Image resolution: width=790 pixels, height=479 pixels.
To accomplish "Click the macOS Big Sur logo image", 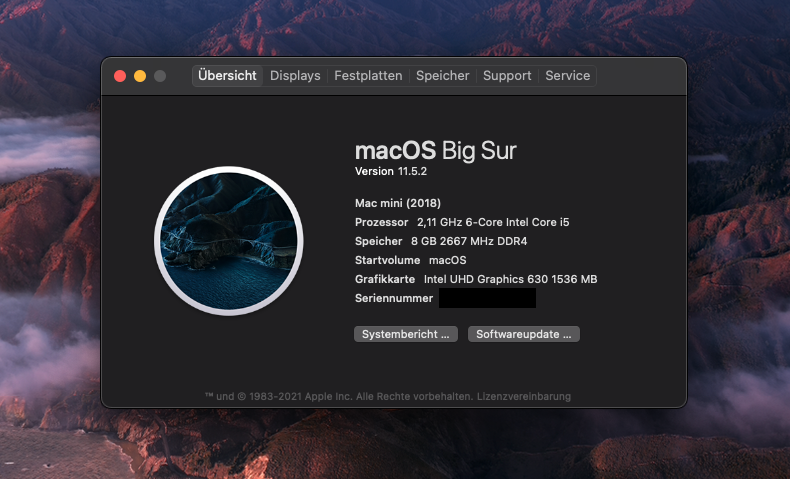I will (x=229, y=241).
